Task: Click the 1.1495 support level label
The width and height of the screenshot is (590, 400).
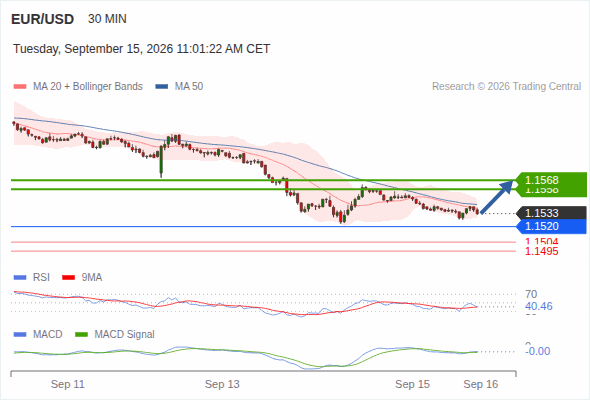Action: pos(541,251)
